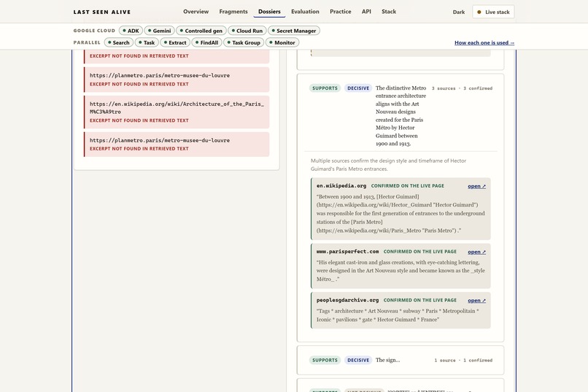
Task: Click the Controlled gen chip
Action: click(201, 31)
